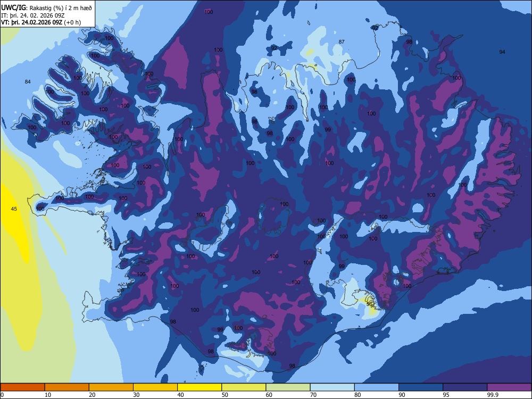
Task: Click the '94' value in the northeast sea
Action: 502,52
